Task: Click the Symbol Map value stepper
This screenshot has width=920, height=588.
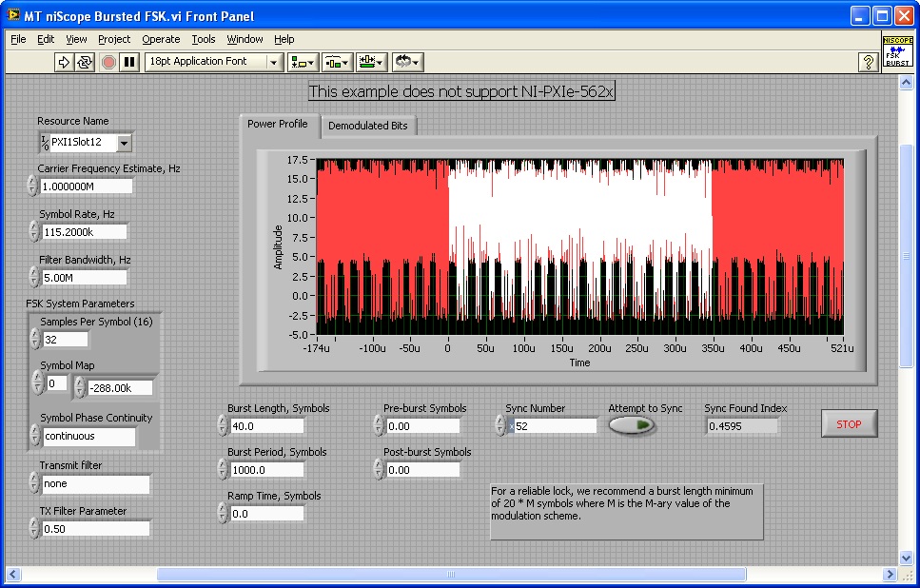Action: click(80, 387)
